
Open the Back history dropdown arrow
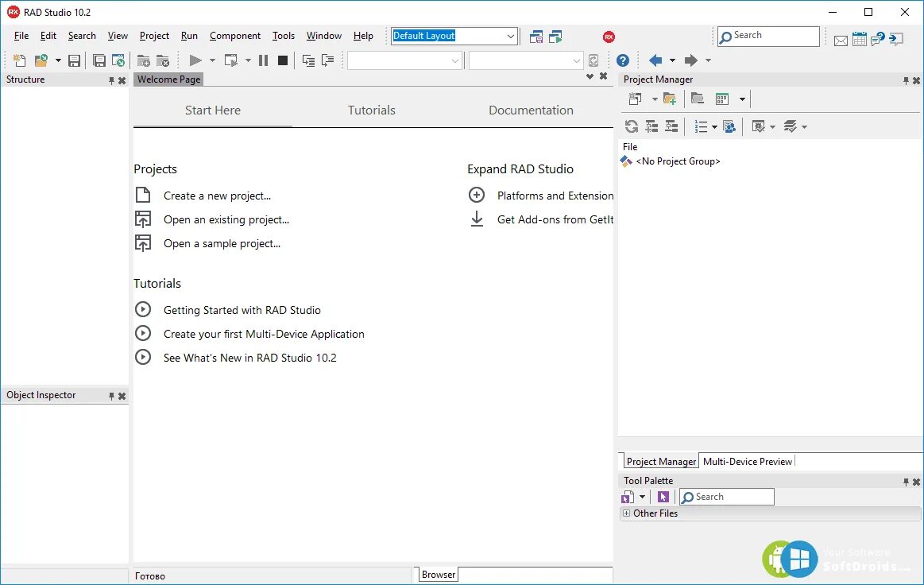coord(672,60)
